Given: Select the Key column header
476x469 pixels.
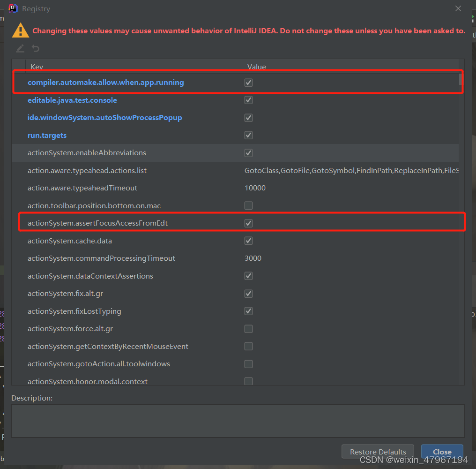Looking at the screenshot, I should pos(37,67).
